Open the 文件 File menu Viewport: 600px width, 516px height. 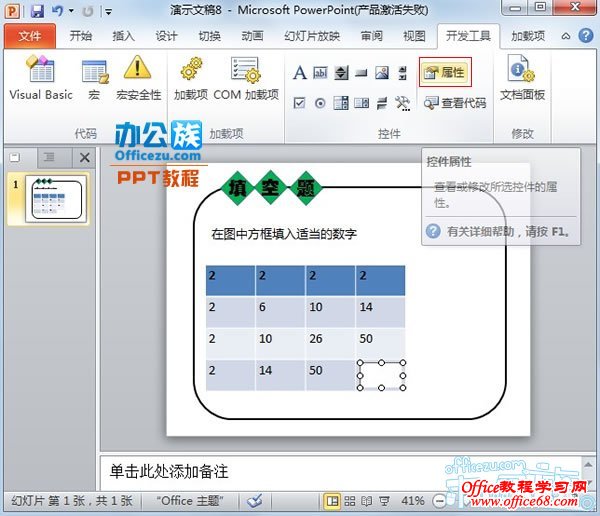(30, 36)
